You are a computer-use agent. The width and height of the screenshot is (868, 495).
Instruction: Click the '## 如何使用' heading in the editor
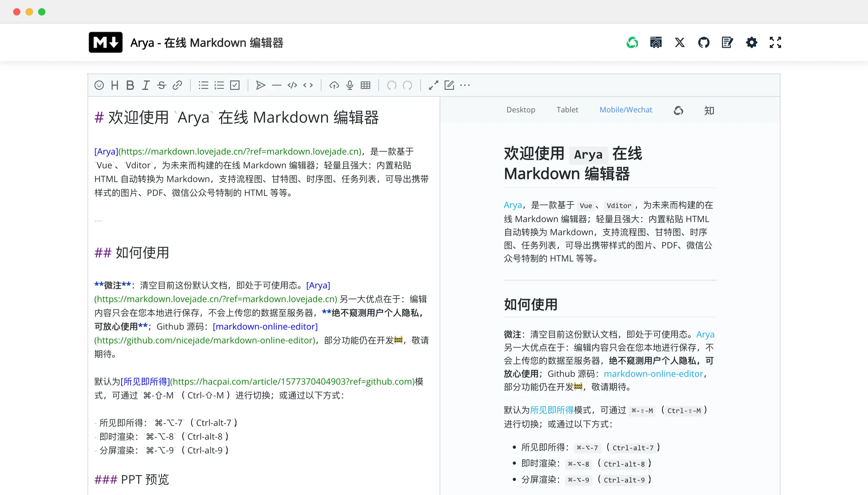tap(131, 253)
